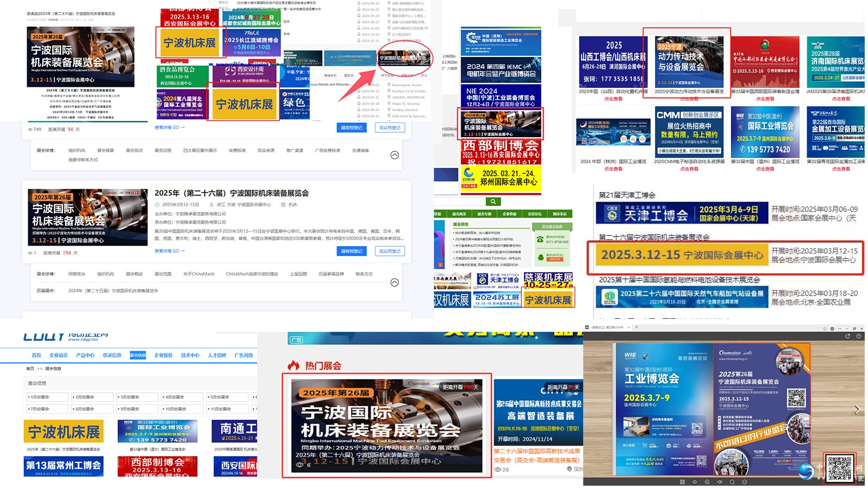Screen dimensions: 868x488
Task: Zoom in using magnifier-plus icon in magazine toolbar
Action: [707, 482]
